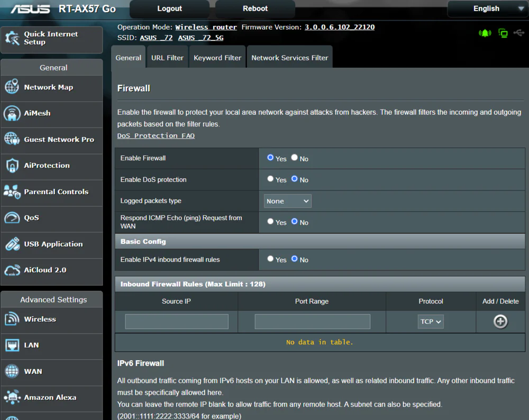Open Parental Controls menu item
Image resolution: width=529 pixels, height=420 pixels.
point(52,191)
